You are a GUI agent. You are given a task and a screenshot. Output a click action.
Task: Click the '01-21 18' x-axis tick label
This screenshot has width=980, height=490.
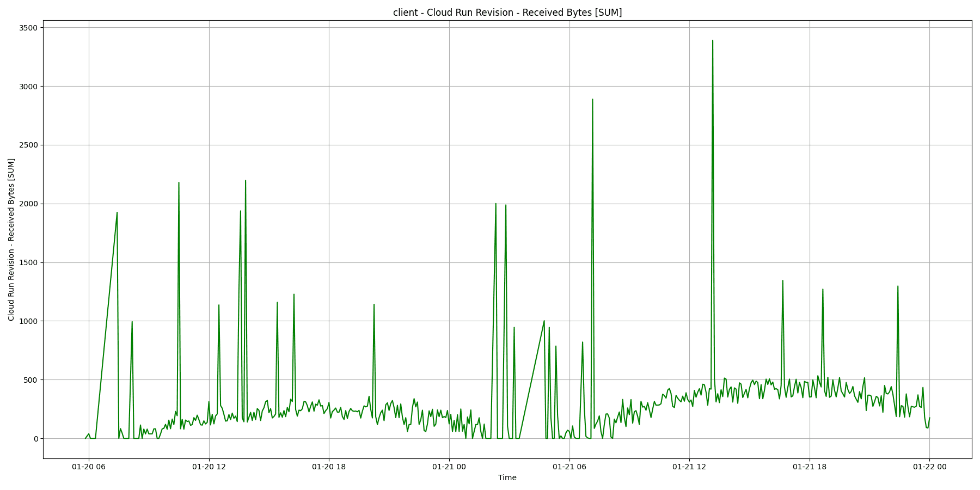tap(810, 467)
